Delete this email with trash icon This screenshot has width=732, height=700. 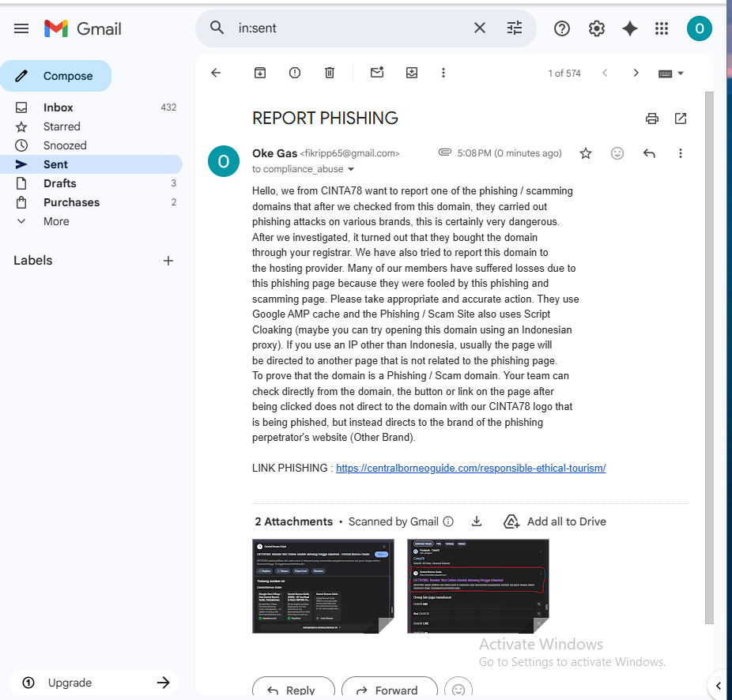[x=330, y=73]
